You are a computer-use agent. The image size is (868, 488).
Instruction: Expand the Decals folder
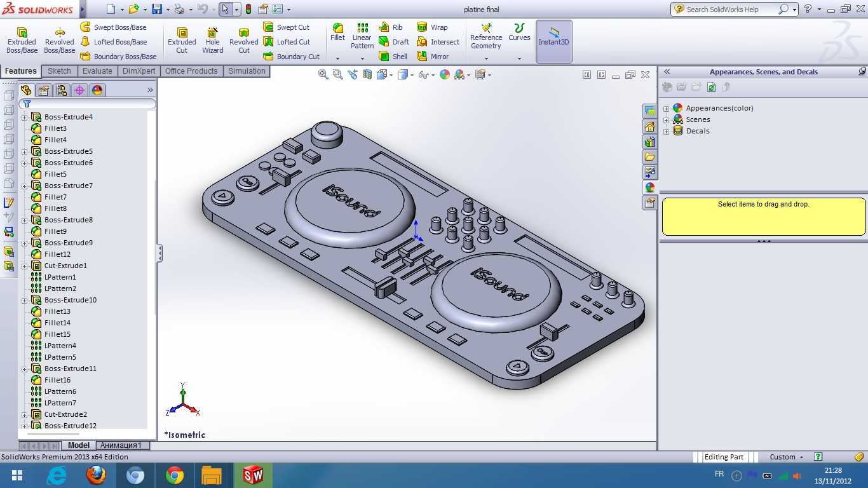(x=666, y=131)
